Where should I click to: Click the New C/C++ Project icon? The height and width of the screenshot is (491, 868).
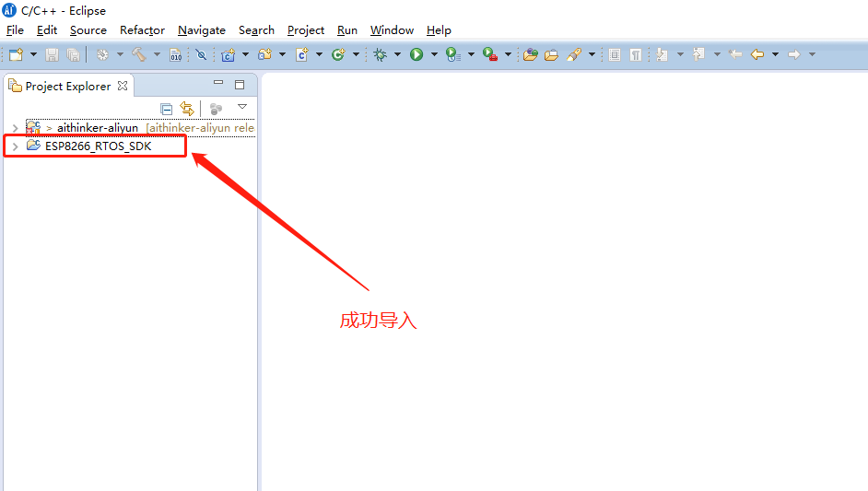pos(229,54)
